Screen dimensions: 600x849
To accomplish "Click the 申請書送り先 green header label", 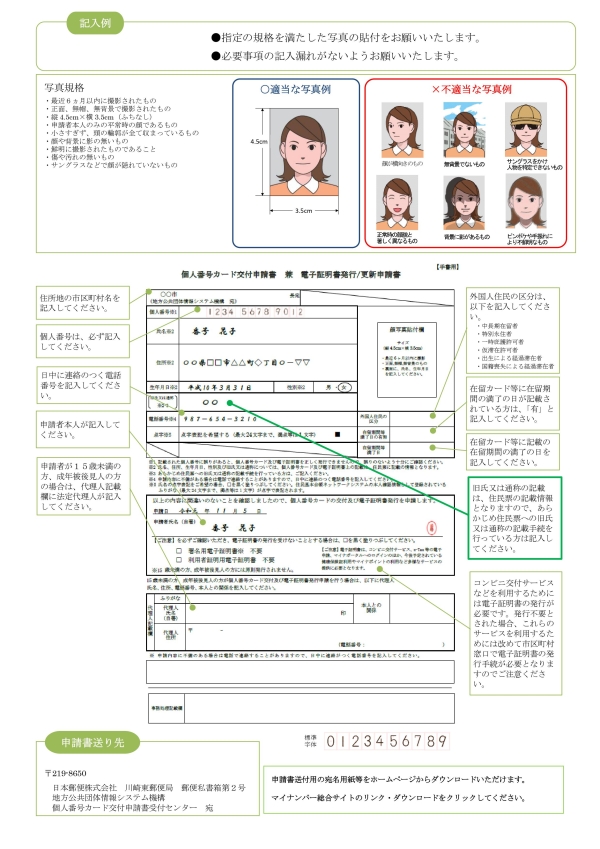I will click(x=92, y=742).
